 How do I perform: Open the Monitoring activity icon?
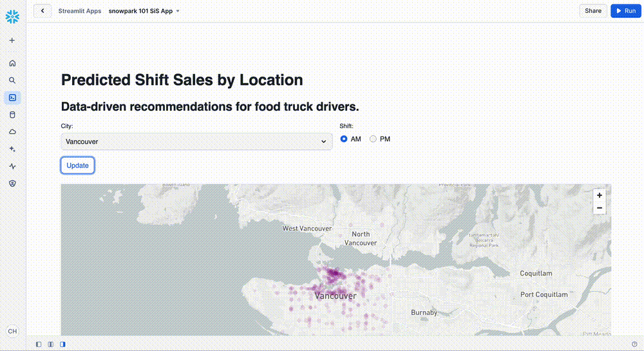point(12,166)
